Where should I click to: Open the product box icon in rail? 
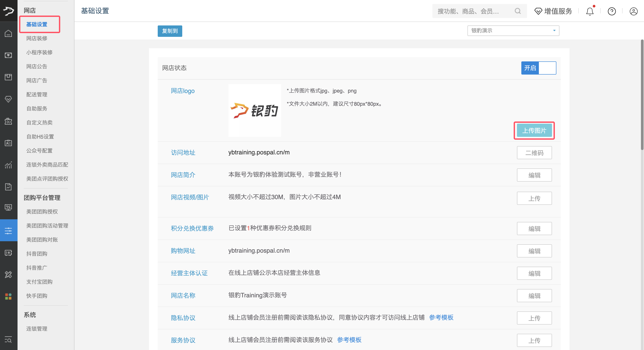click(9, 77)
